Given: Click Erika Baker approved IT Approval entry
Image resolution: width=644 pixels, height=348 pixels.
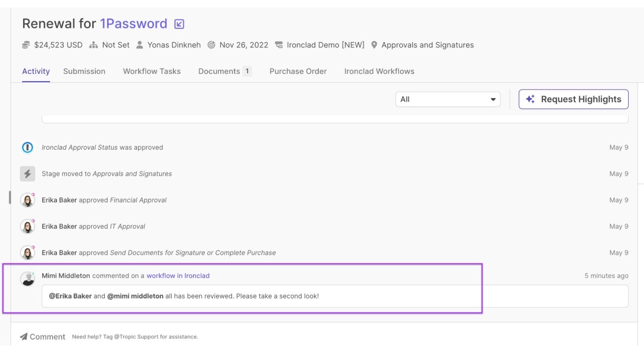Looking at the screenshot, I should tap(94, 227).
